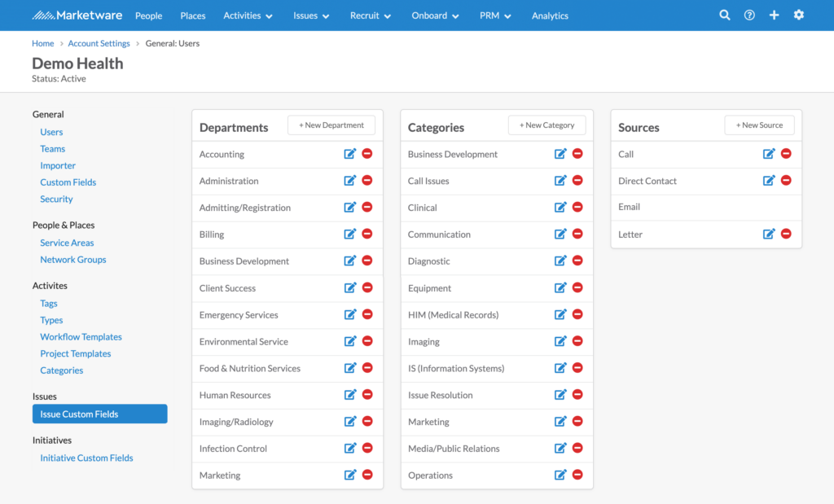Delete the Equipment category
The image size is (834, 504).
pyautogui.click(x=577, y=288)
